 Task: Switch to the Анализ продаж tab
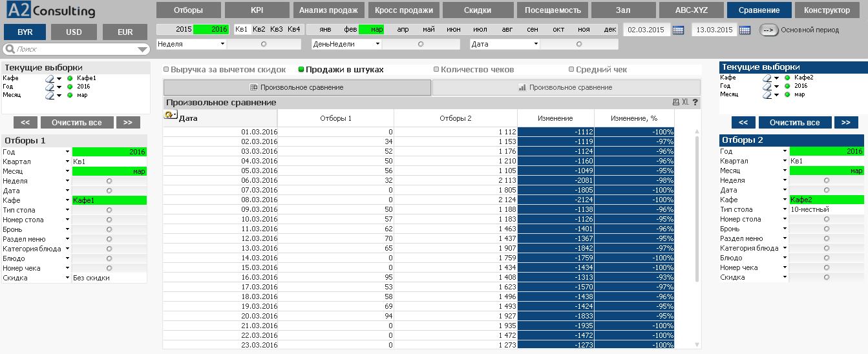point(328,10)
